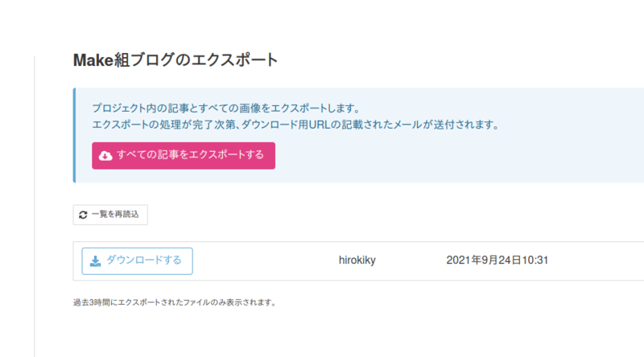Download the export via ダウンロードする
644x357 pixels.
[x=137, y=261]
